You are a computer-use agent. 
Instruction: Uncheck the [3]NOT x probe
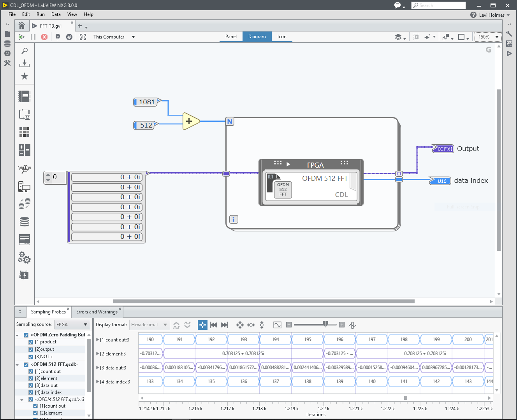(31, 357)
